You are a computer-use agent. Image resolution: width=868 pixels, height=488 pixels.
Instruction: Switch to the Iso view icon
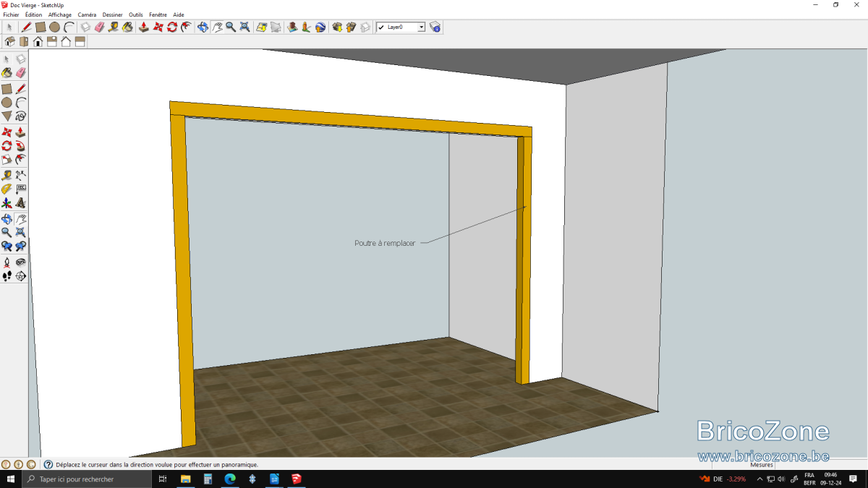tap(9, 41)
